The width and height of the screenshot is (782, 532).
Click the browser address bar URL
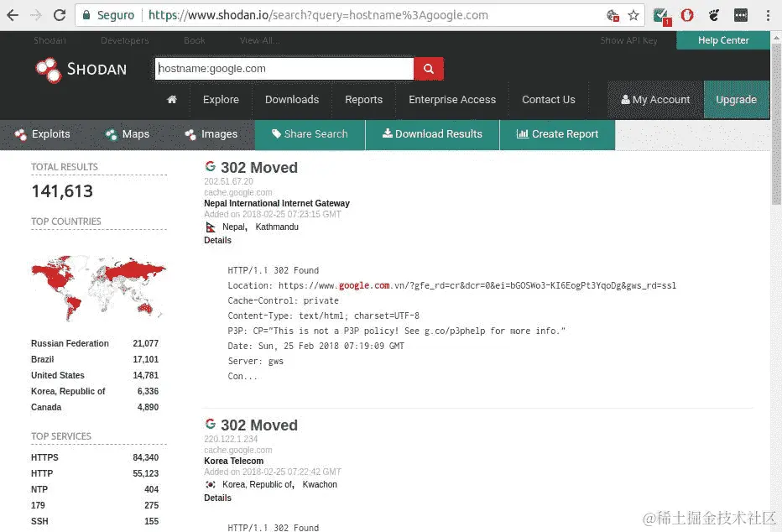coord(318,15)
